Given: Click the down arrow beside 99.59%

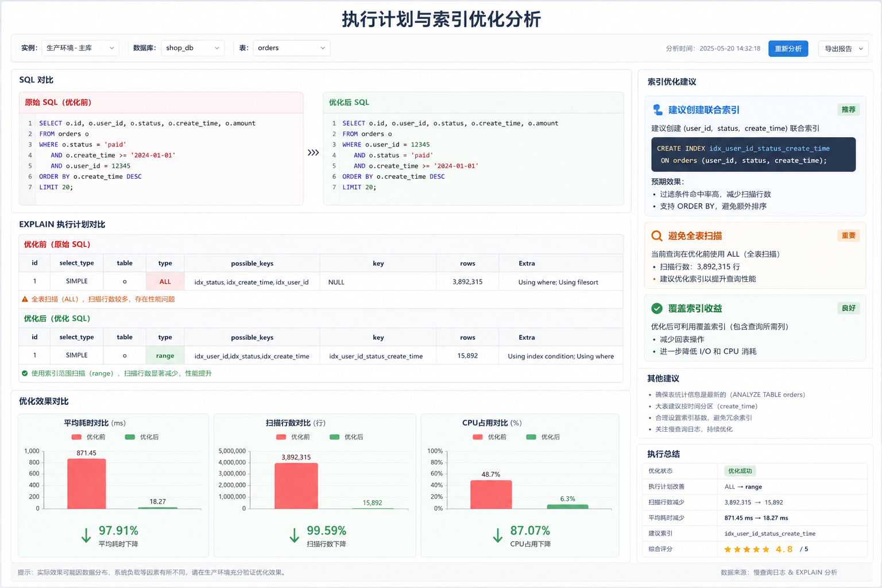Looking at the screenshot, I should coord(295,535).
